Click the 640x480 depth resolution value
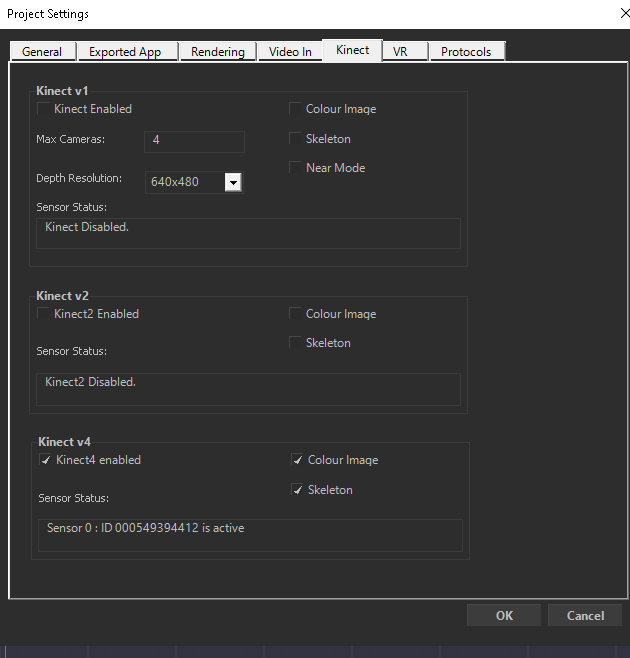The height and width of the screenshot is (658, 630). tap(175, 182)
